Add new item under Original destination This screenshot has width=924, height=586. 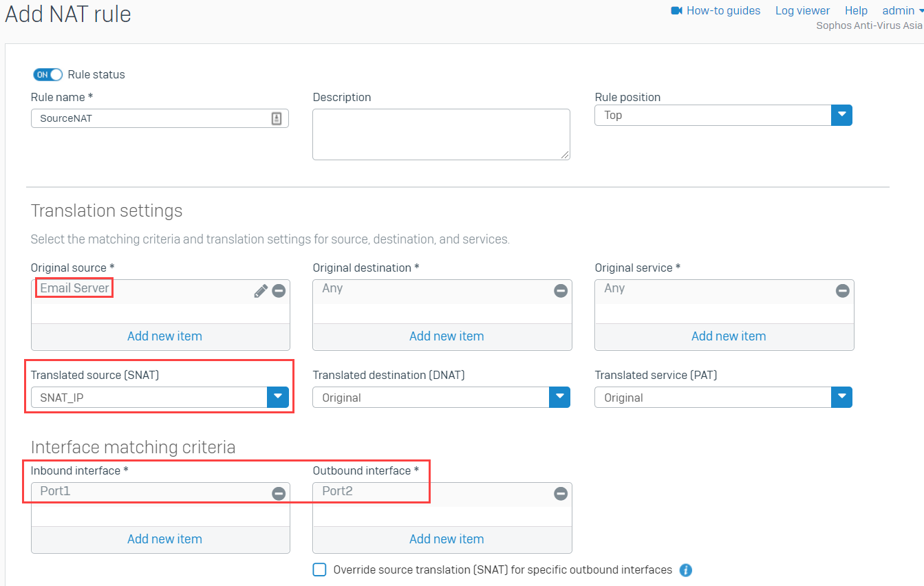click(446, 336)
